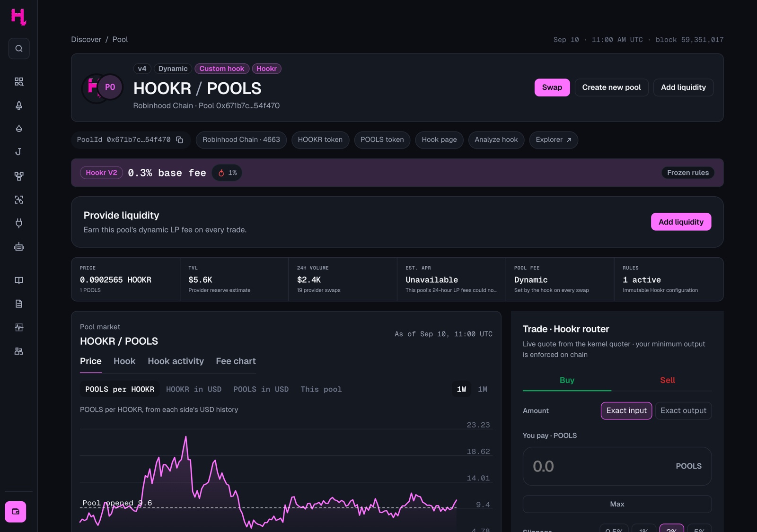
Task: Click the users community icon in sidebar
Action: [x=19, y=351]
